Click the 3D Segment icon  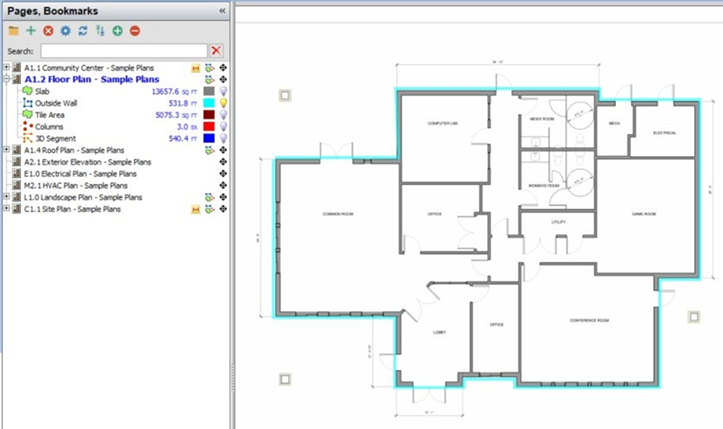pos(28,138)
